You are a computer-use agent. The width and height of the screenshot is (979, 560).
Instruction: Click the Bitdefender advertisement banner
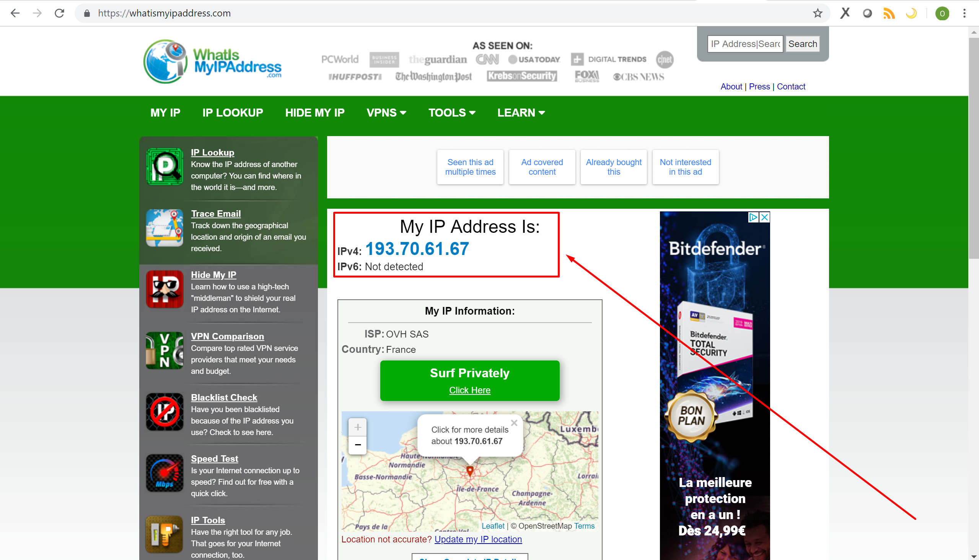[715, 385]
